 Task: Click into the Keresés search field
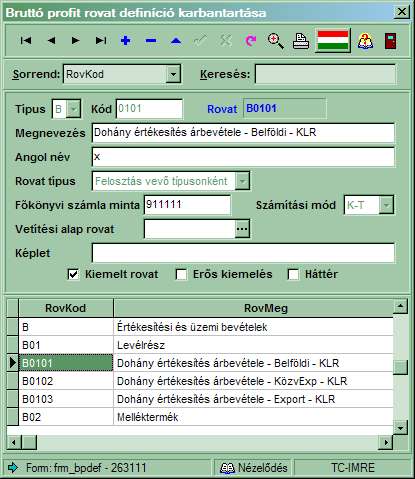click(326, 74)
